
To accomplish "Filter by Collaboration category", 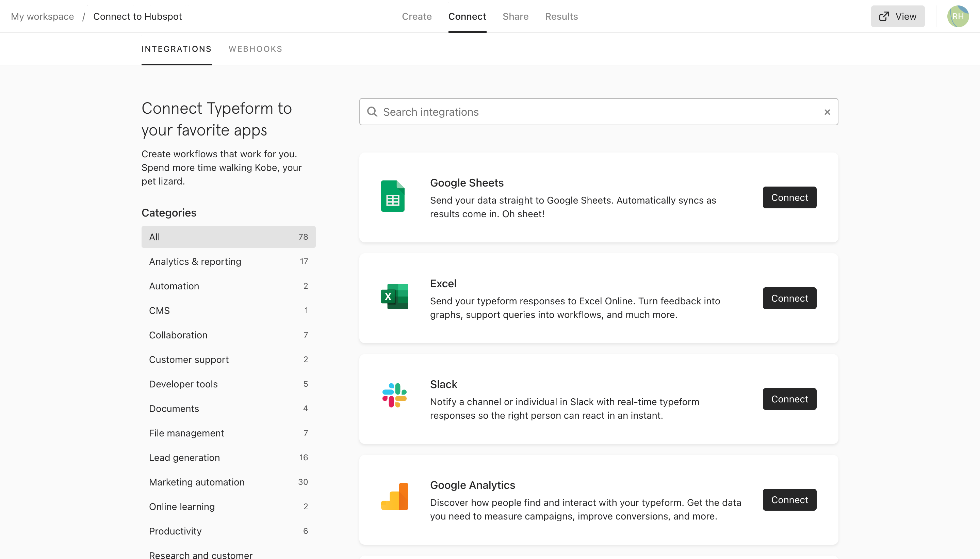I will (x=228, y=335).
